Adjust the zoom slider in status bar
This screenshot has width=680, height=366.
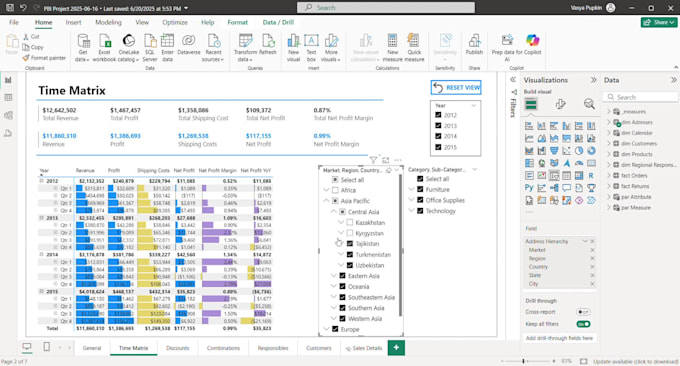click(523, 361)
